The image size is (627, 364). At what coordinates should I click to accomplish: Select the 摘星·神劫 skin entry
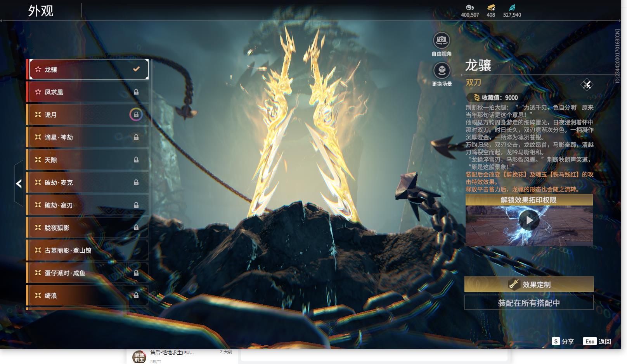point(87,137)
